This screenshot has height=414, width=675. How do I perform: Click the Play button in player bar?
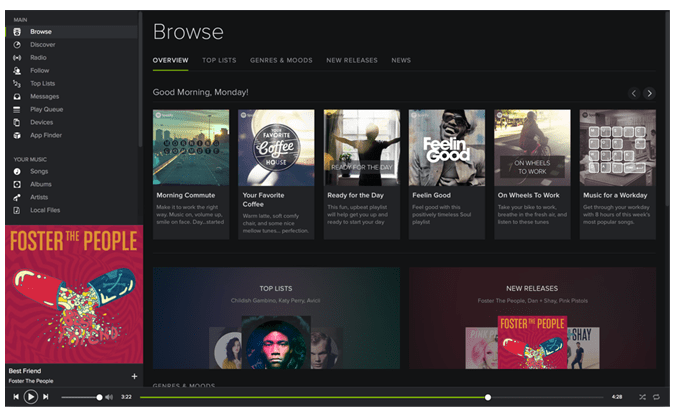(x=31, y=397)
